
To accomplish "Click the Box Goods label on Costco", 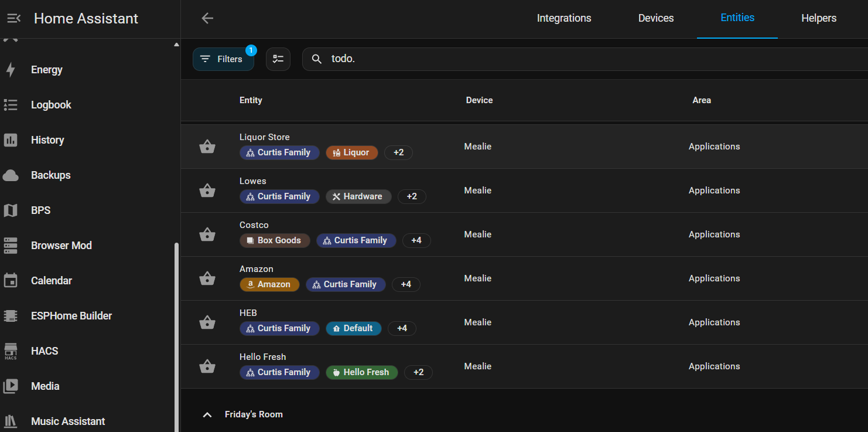I will coord(275,240).
